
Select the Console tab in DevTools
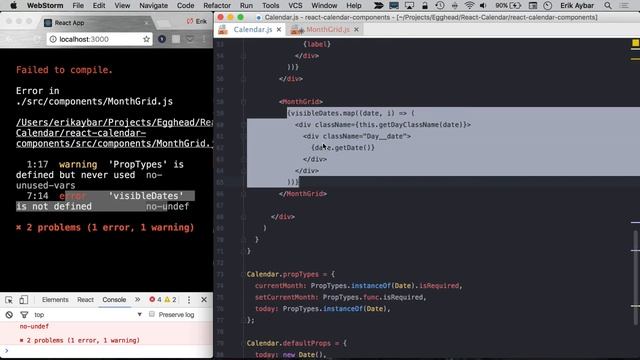[114, 300]
